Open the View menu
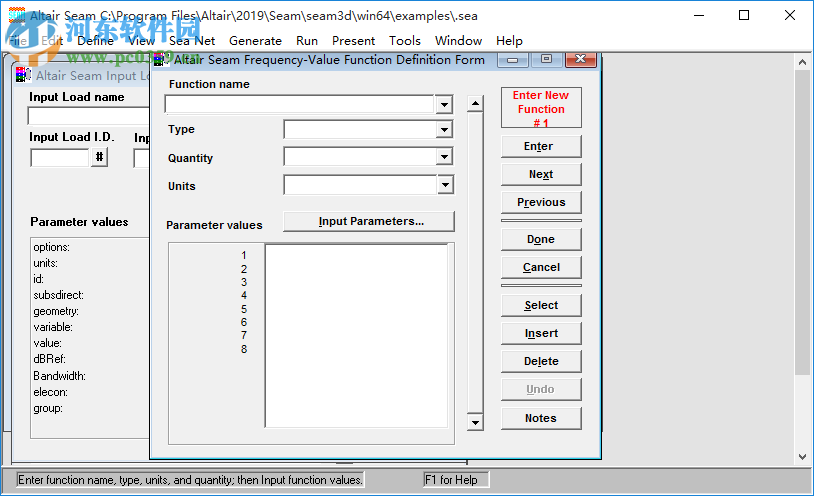This screenshot has height=496, width=814. [x=142, y=41]
